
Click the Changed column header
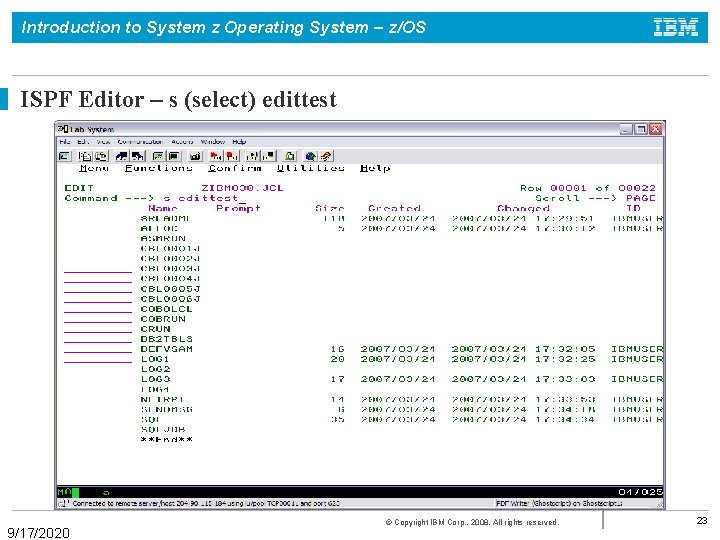point(523,208)
